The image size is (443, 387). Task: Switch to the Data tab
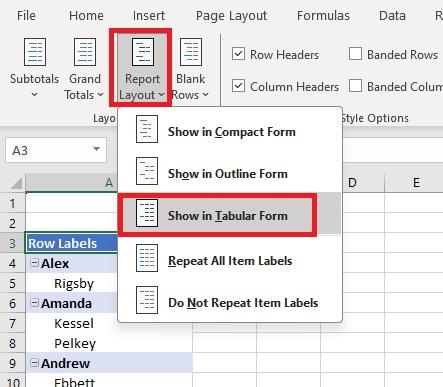coord(392,15)
